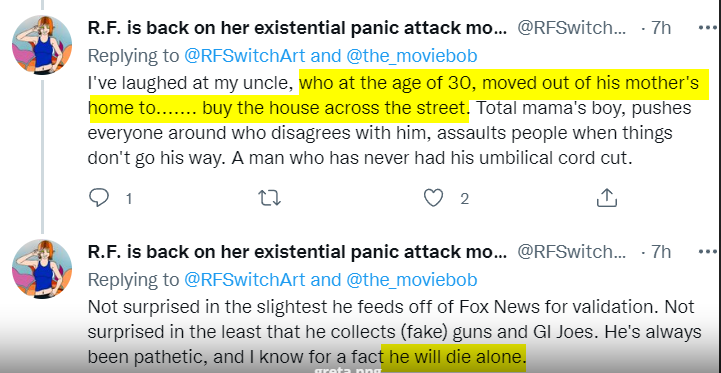The height and width of the screenshot is (373, 721).
Task: Open more options on first tweet
Action: coord(709,29)
